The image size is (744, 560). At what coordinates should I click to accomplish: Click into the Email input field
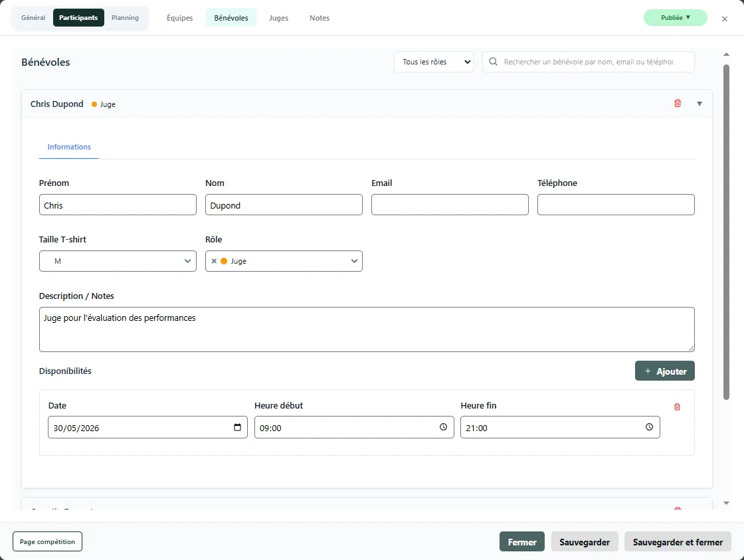pos(450,205)
